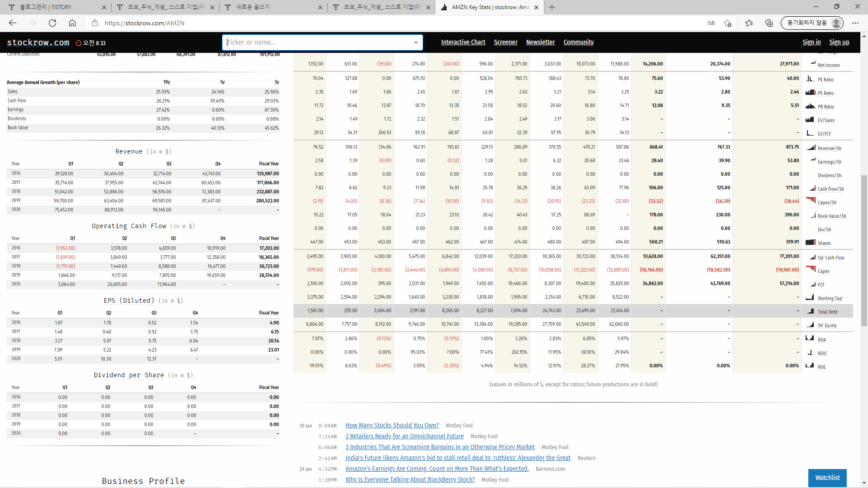Click the Op' Cash Flow row label
The image size is (868, 488).
point(831,258)
